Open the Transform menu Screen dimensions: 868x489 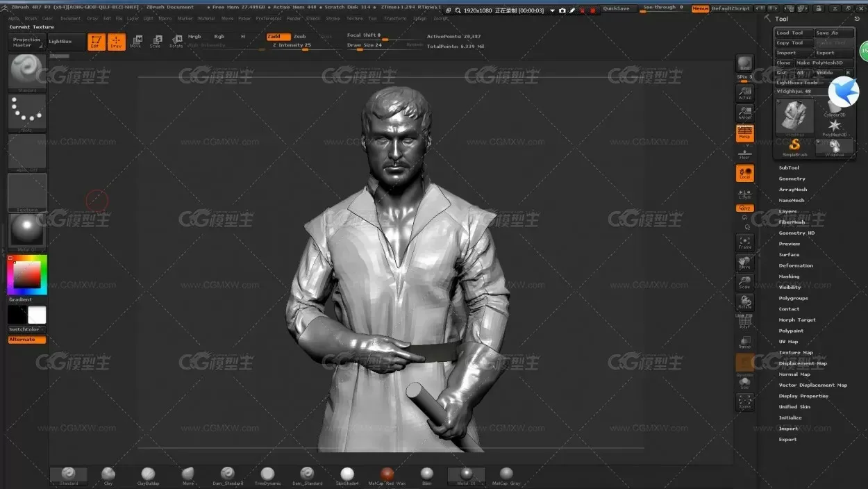click(x=395, y=19)
